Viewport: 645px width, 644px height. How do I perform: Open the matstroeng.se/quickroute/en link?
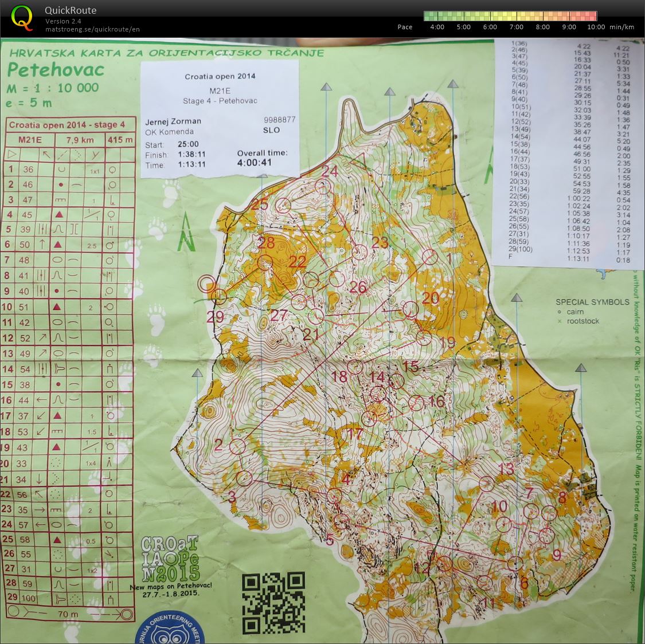pos(92,29)
